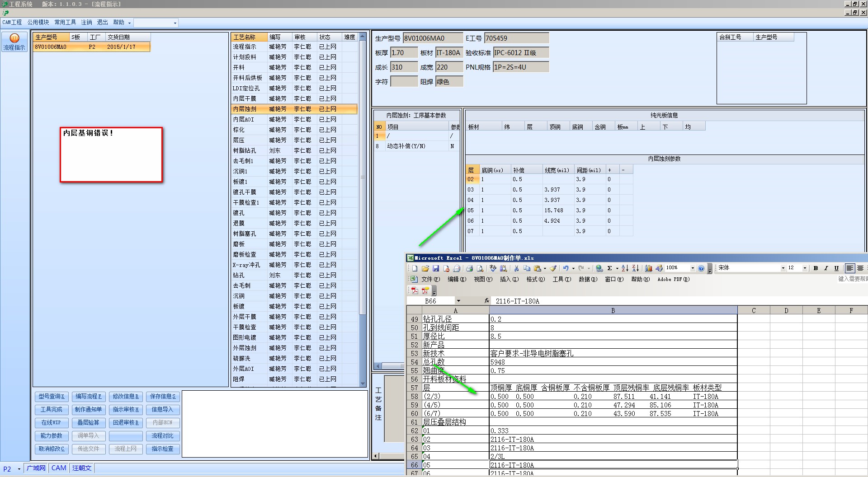
Task: Click the 生产型号 input field
Action: [433, 38]
